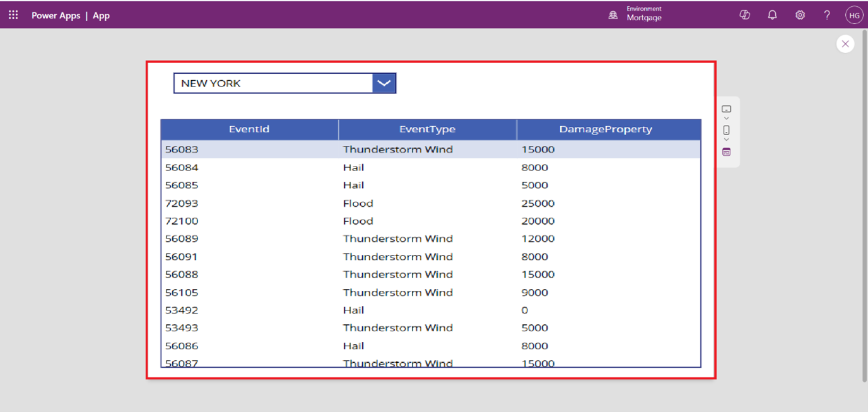
Task: Open the Copilot icon in header
Action: pos(744,15)
